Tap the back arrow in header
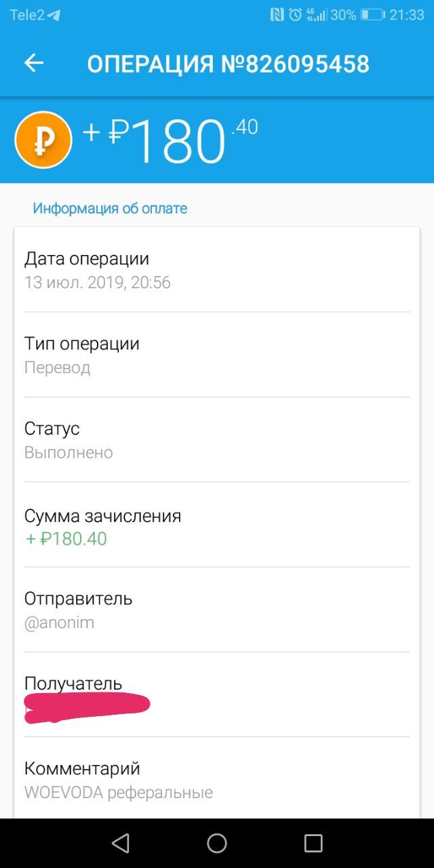 [x=34, y=64]
